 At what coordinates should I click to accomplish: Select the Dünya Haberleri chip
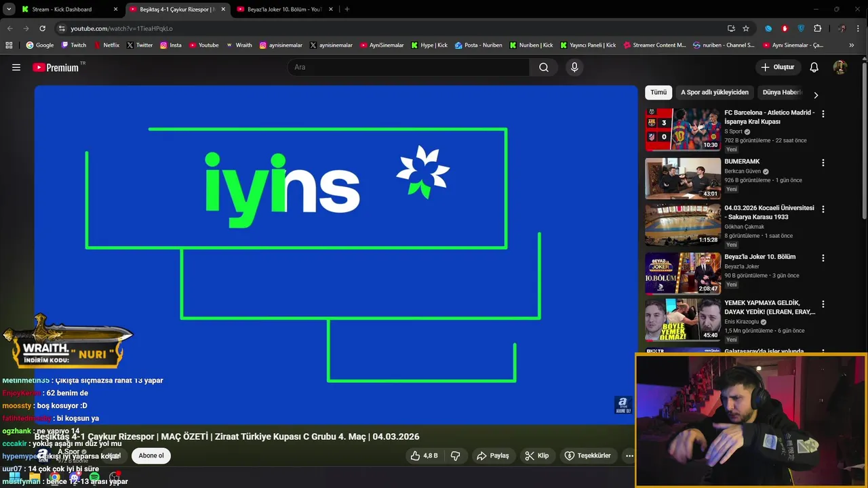(x=781, y=92)
